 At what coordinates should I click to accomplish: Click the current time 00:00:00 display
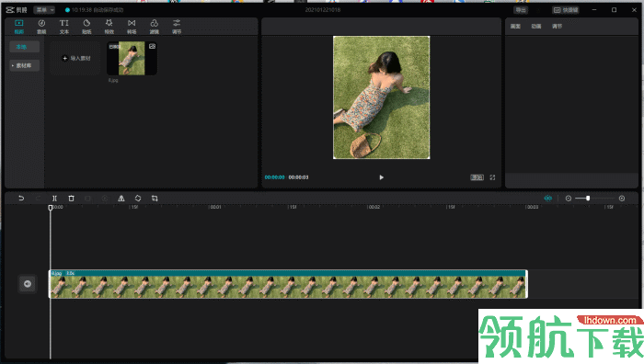[x=275, y=177]
